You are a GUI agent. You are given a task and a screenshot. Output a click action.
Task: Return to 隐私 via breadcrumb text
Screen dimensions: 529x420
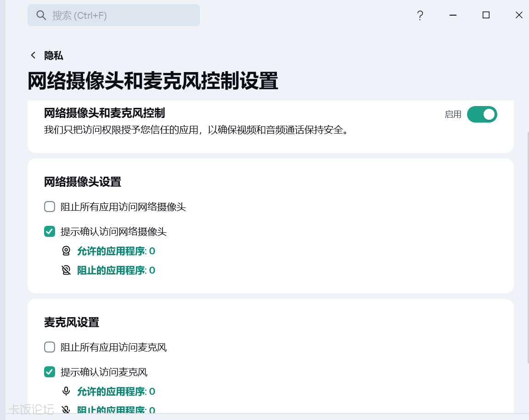[x=54, y=56]
